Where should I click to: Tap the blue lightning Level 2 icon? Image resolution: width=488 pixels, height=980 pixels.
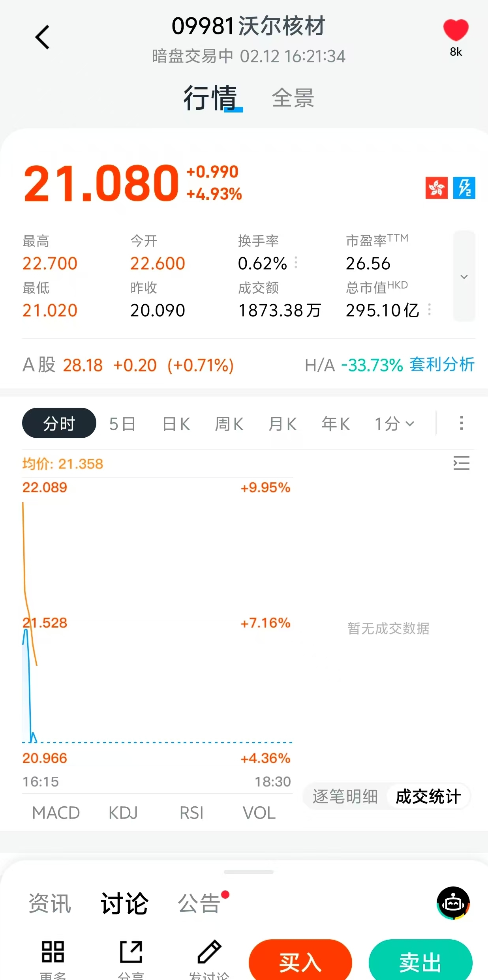[x=464, y=188]
